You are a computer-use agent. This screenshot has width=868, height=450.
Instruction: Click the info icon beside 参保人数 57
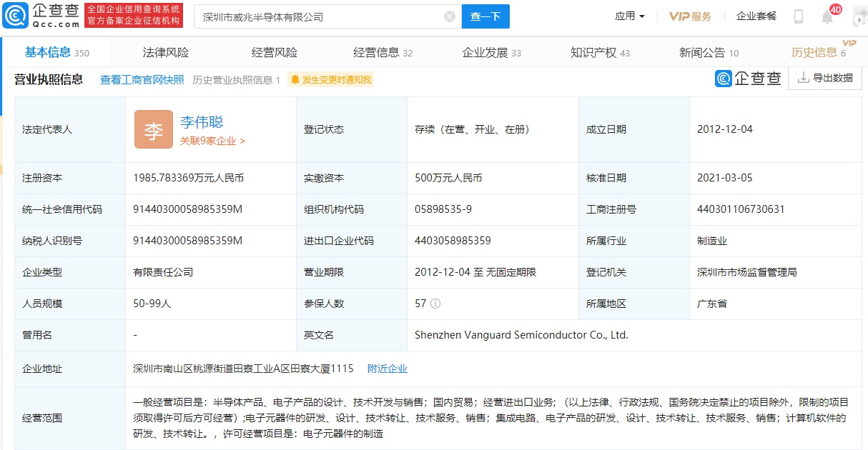click(435, 304)
